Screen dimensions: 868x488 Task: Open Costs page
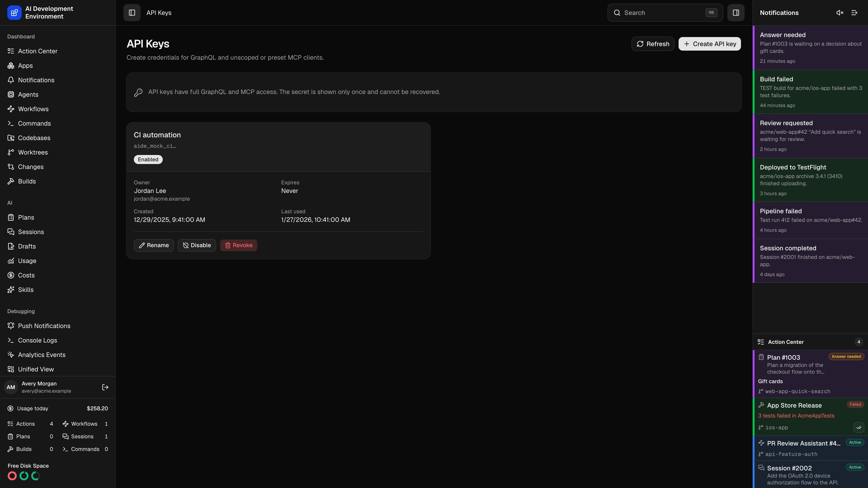(58, 275)
